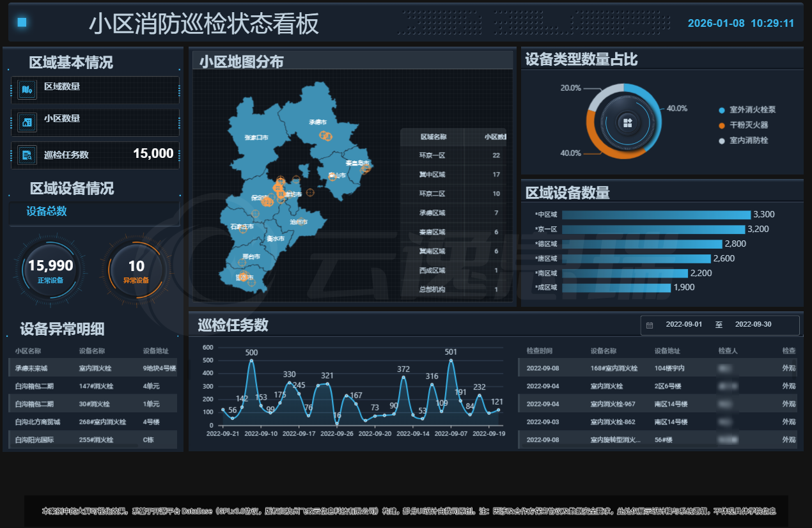Click the *成区域 bar showing 1,900
812x528 pixels.
tap(616, 288)
